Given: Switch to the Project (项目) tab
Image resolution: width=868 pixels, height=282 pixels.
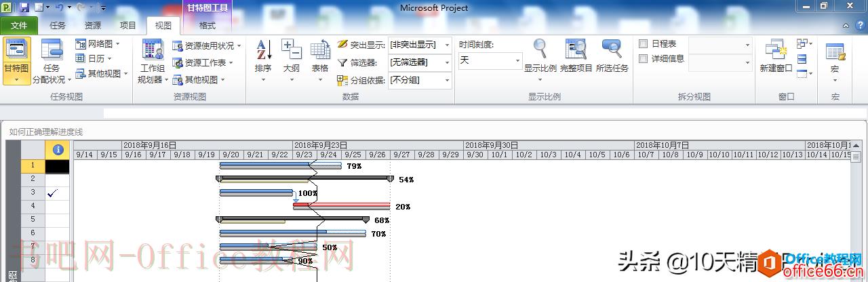Looking at the screenshot, I should coord(128,26).
